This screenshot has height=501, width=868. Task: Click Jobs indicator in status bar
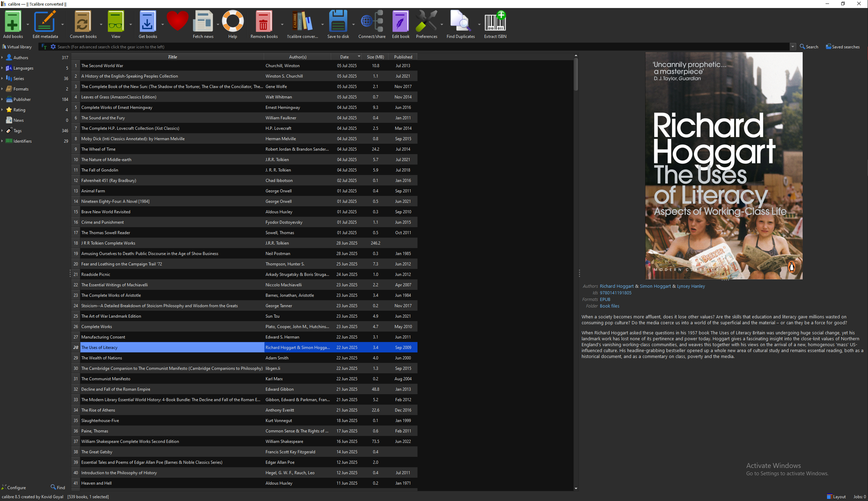859,496
